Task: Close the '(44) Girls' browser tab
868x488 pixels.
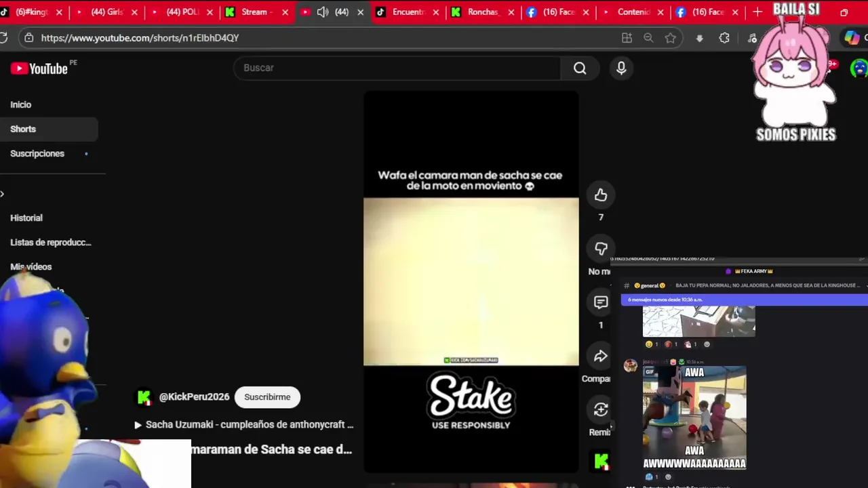Action: coord(134,12)
